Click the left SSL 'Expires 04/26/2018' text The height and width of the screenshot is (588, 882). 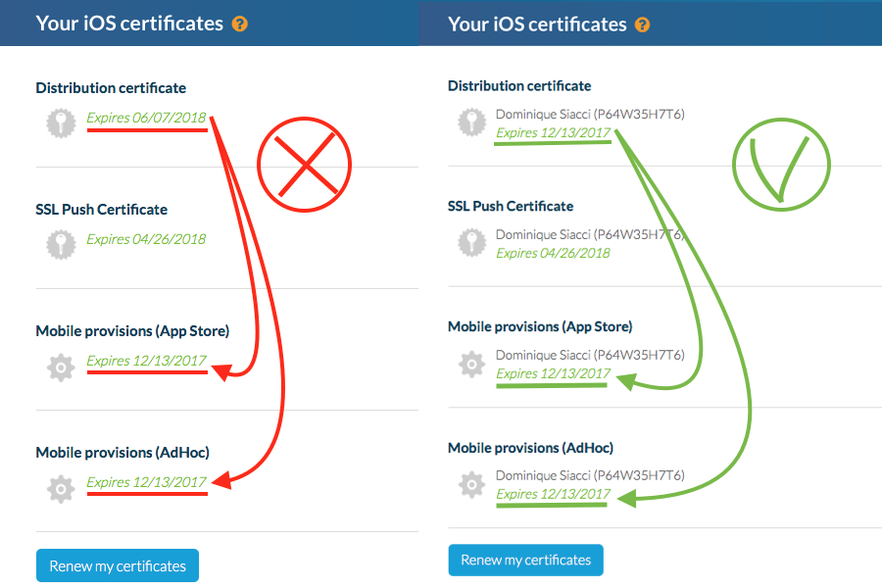(146, 239)
